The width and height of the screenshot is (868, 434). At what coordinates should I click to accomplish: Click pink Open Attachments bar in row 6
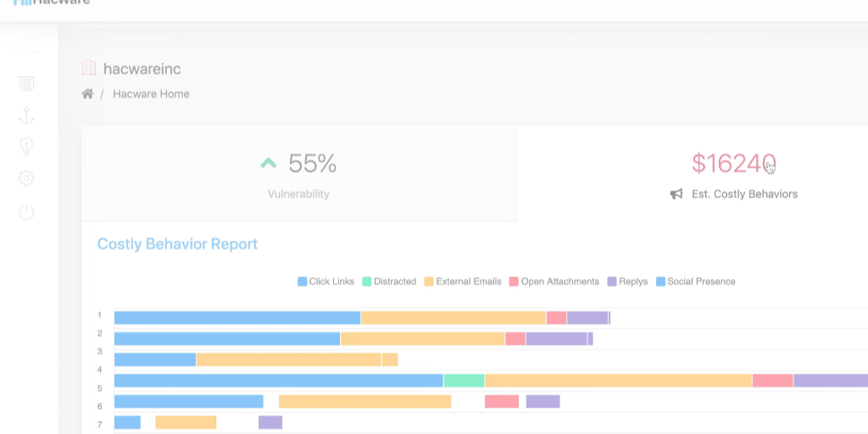(x=502, y=401)
